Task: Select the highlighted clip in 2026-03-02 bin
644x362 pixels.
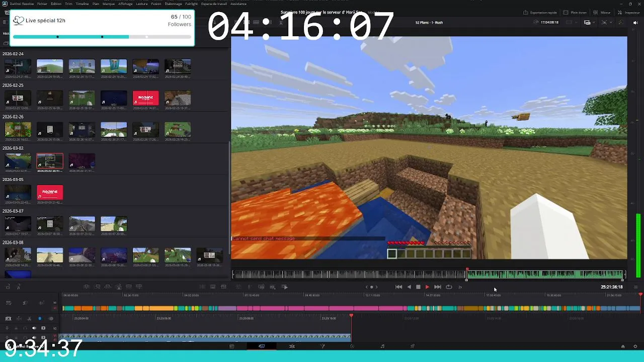Action: click(x=50, y=161)
